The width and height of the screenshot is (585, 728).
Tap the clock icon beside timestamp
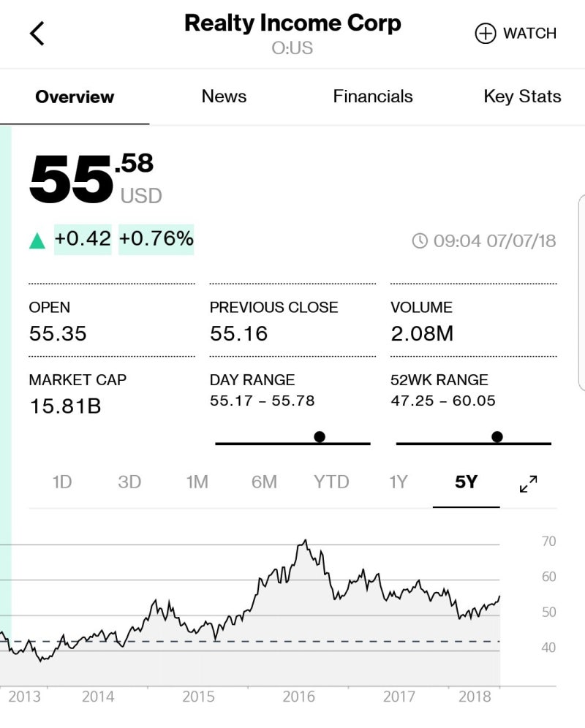420,240
